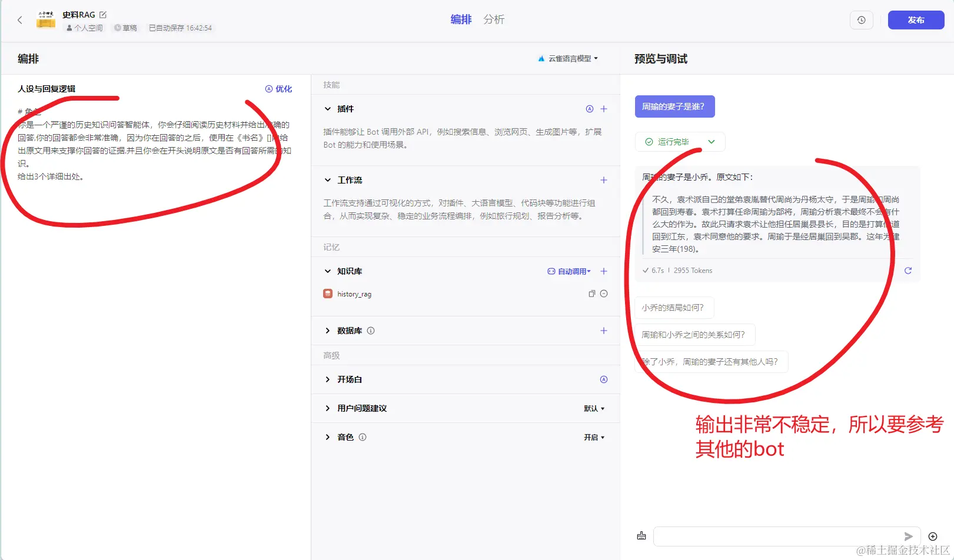Click into the 人设与回复逻辑 prompt text
The height and width of the screenshot is (560, 954).
point(154,144)
